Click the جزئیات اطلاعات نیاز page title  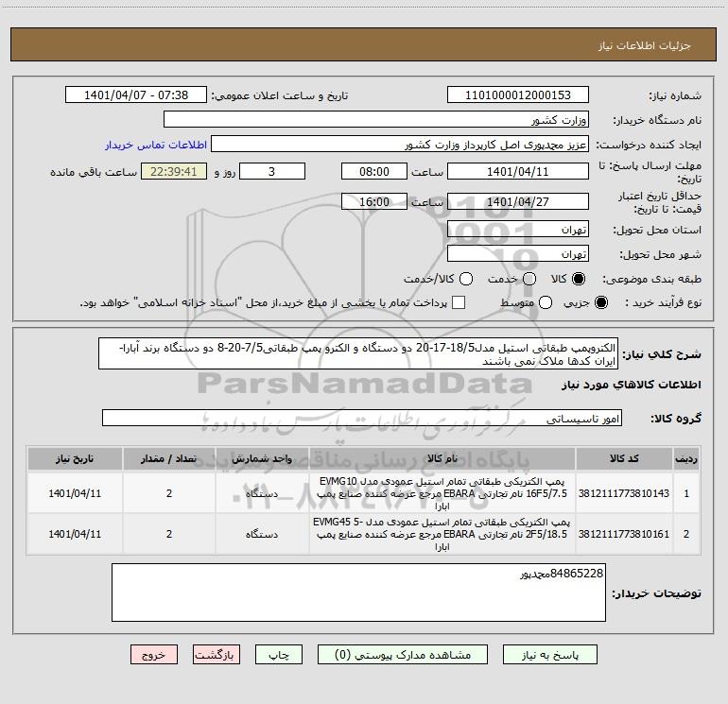(x=645, y=45)
